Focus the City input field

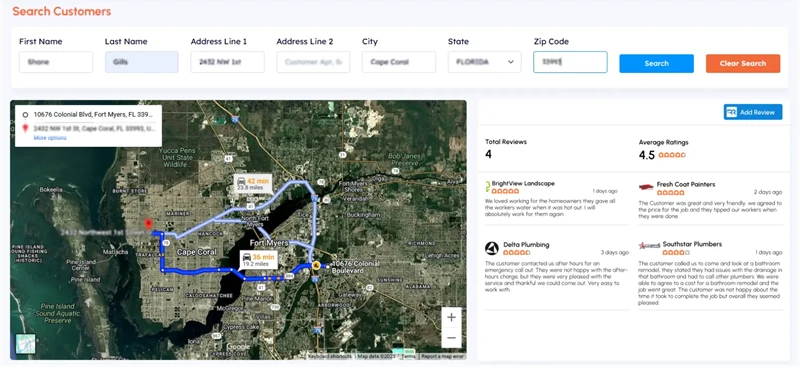(399, 62)
